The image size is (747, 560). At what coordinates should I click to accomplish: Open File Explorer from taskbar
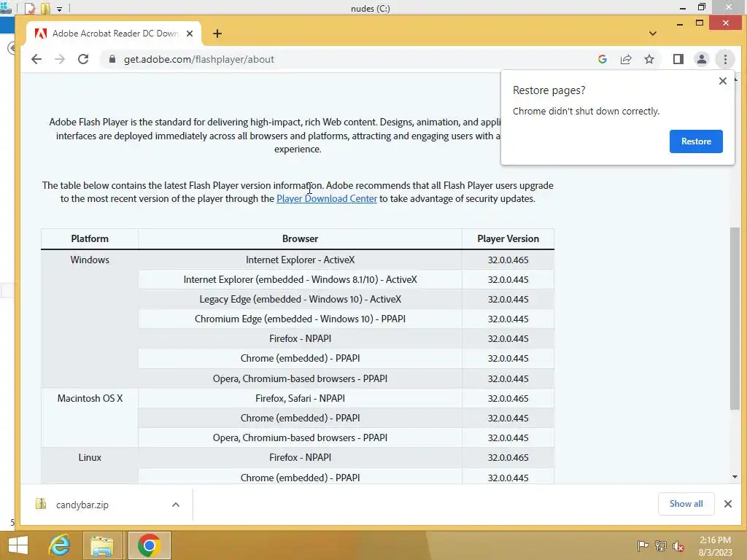(x=102, y=545)
